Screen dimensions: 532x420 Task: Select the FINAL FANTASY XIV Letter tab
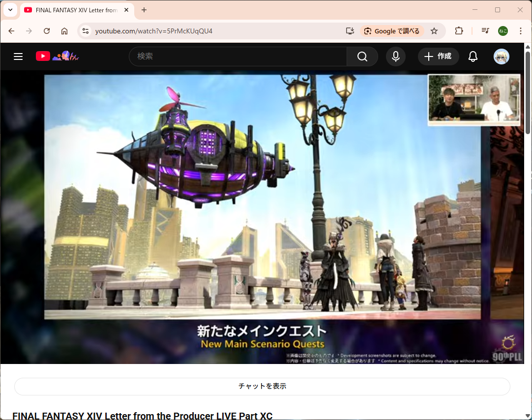point(74,10)
